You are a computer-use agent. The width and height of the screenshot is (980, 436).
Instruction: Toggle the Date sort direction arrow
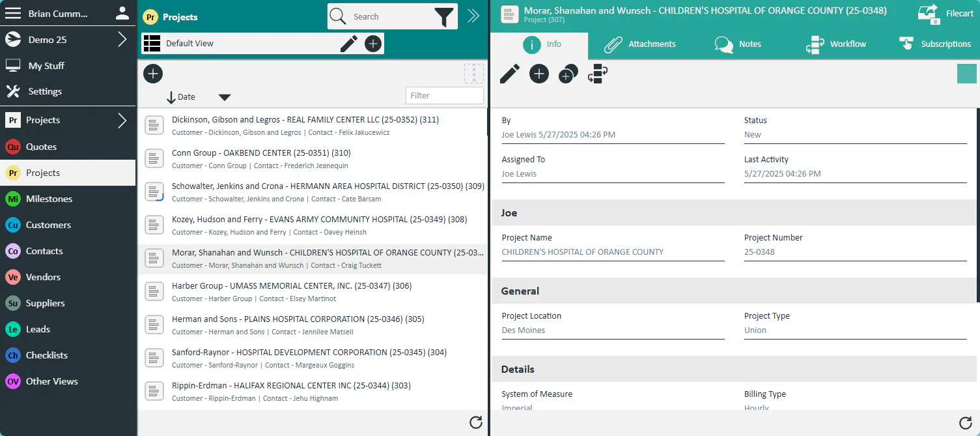[171, 97]
